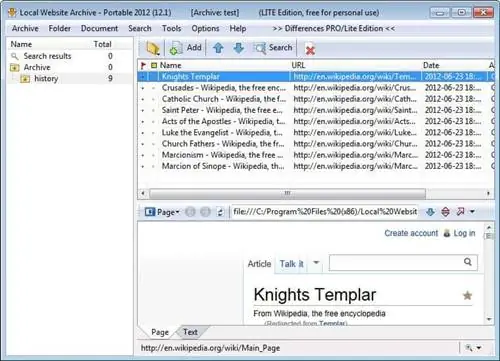Select Church Fathers - Wikipedia row
Screen dimensions: 500x361
(x=315, y=144)
